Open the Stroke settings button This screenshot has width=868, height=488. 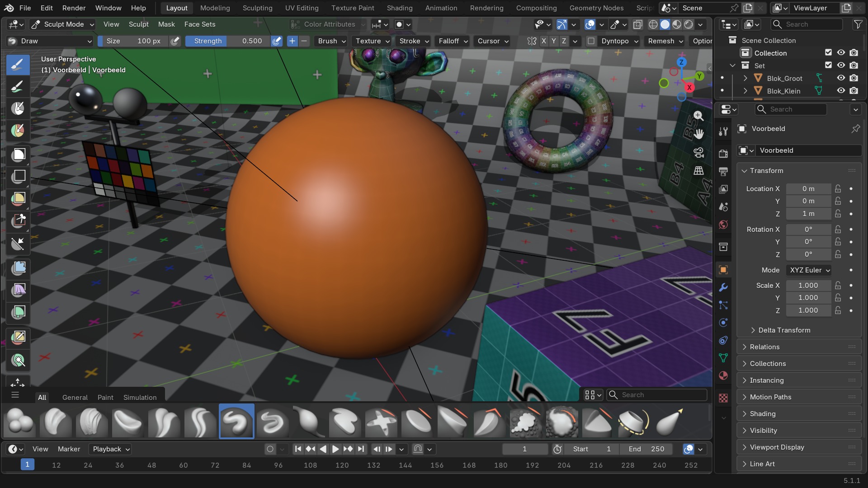click(414, 41)
